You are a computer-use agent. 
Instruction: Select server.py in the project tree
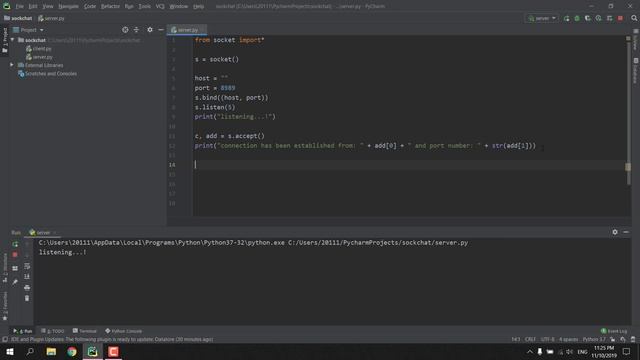[39, 57]
